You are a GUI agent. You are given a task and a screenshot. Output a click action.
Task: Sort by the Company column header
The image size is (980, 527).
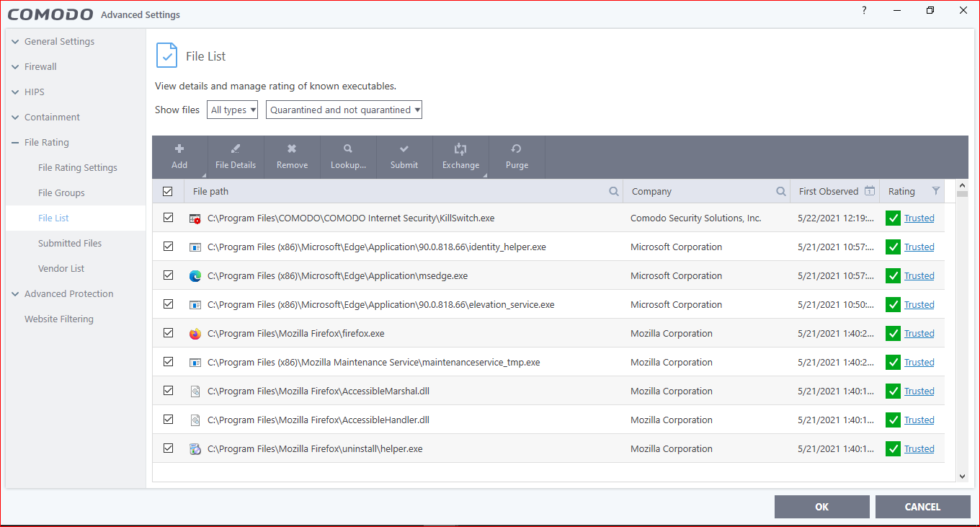coord(651,191)
